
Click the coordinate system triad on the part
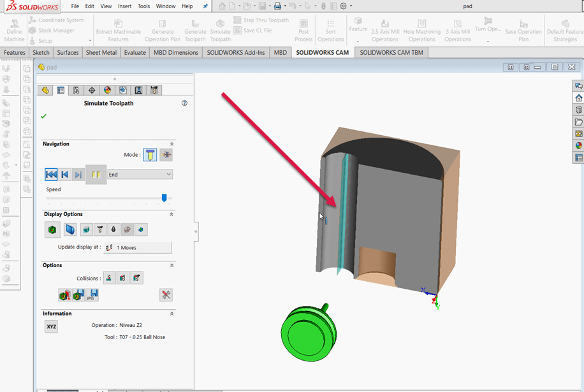pos(431,298)
